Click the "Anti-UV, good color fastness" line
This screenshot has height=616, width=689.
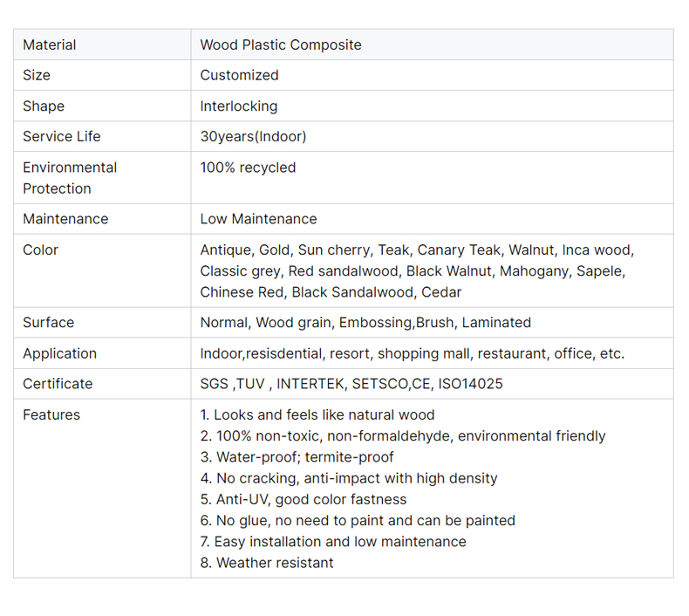310,499
